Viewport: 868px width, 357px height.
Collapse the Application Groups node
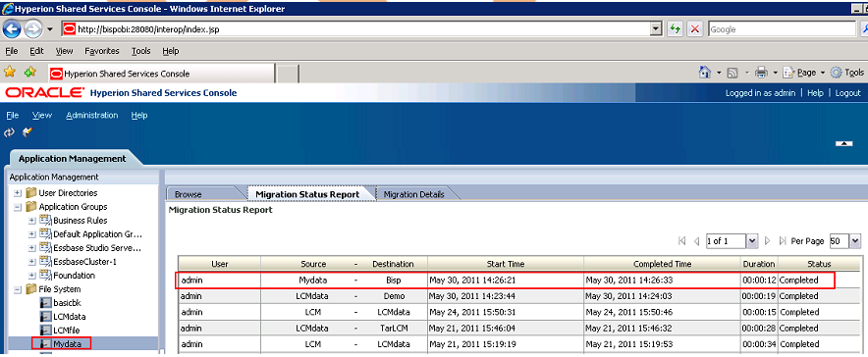pyautogui.click(x=18, y=207)
